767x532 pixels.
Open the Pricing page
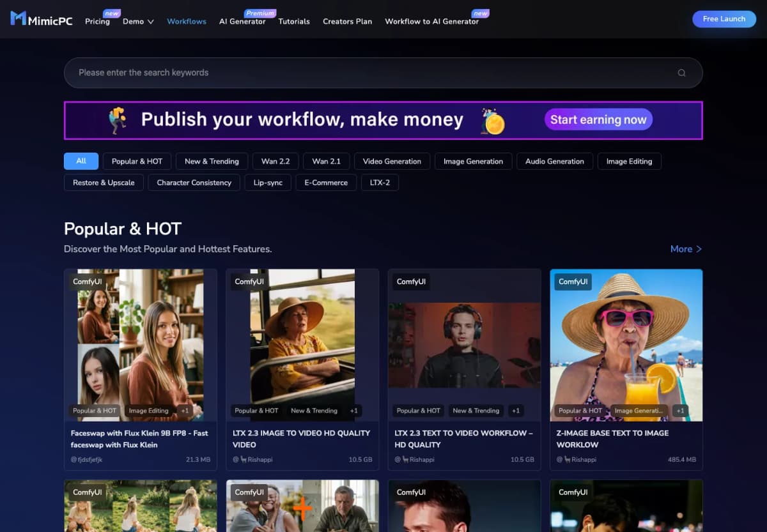click(x=97, y=21)
